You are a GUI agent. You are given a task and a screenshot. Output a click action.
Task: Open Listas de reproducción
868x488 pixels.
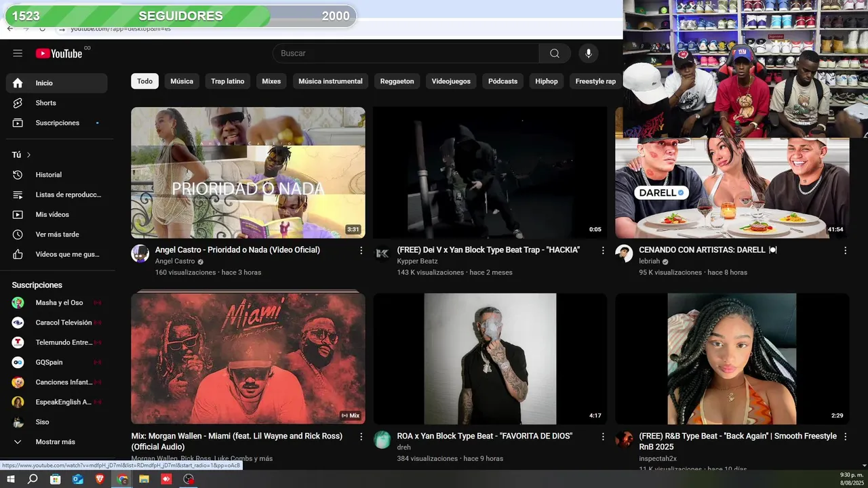click(57, 195)
